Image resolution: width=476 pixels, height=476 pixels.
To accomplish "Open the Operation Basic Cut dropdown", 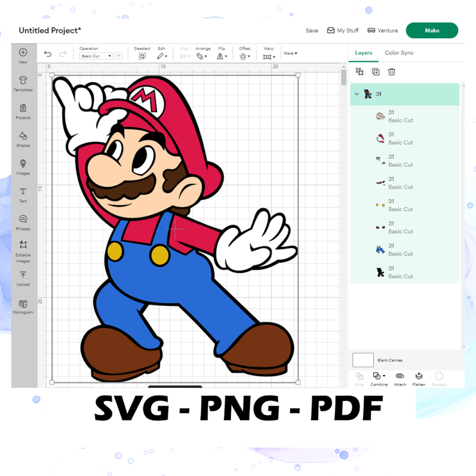I will tap(96, 56).
